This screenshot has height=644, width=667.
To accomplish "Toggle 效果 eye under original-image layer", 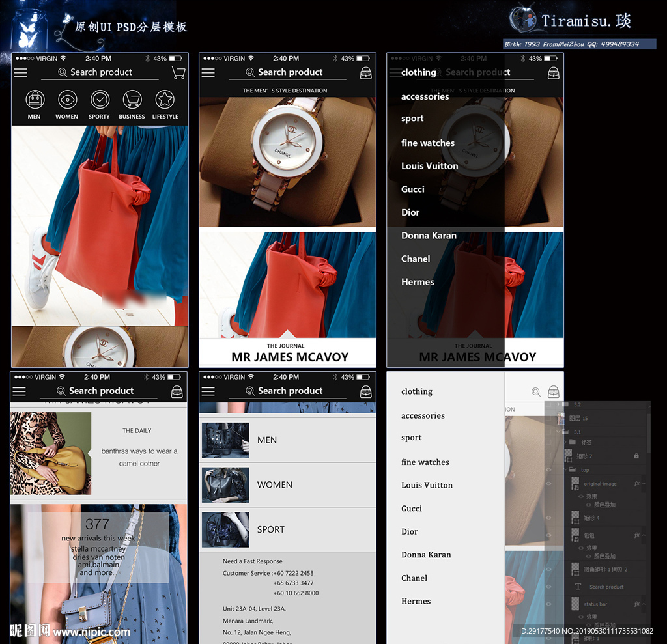I will coord(581,496).
